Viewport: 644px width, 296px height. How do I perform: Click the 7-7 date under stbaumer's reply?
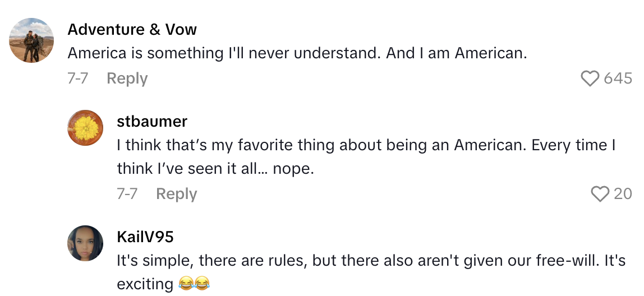pyautogui.click(x=127, y=194)
